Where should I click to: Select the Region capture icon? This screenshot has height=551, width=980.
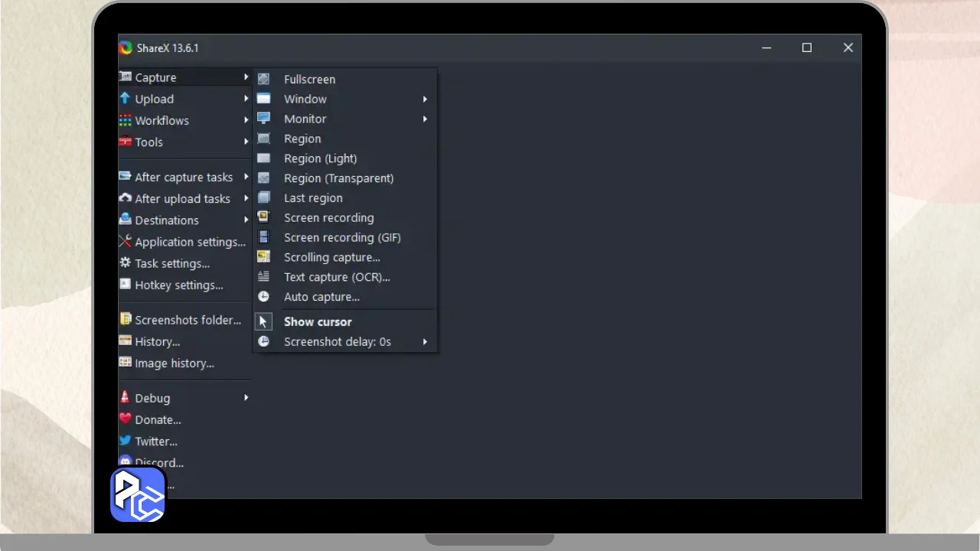point(263,139)
